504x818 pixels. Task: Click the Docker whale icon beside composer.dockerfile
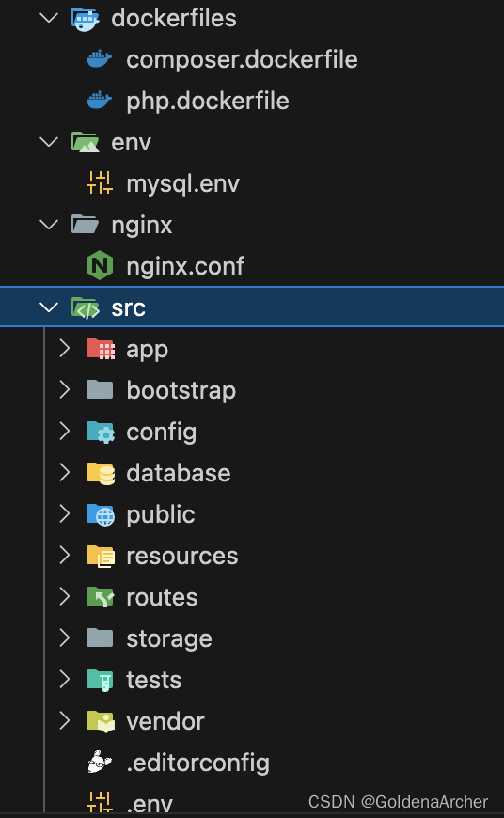[99, 59]
